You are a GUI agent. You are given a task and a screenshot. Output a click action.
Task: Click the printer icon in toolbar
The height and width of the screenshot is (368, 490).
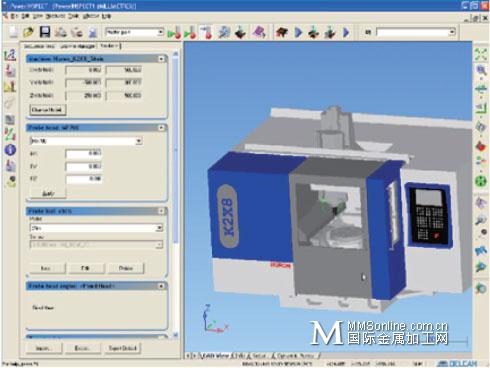(x=61, y=32)
